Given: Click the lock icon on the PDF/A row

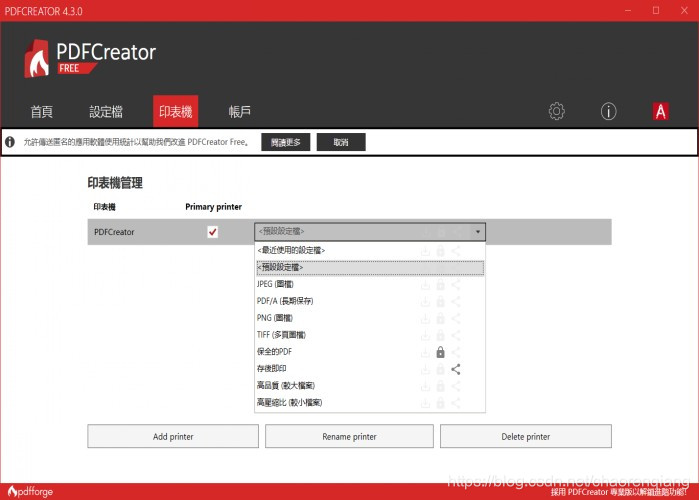Looking at the screenshot, I should [x=440, y=301].
